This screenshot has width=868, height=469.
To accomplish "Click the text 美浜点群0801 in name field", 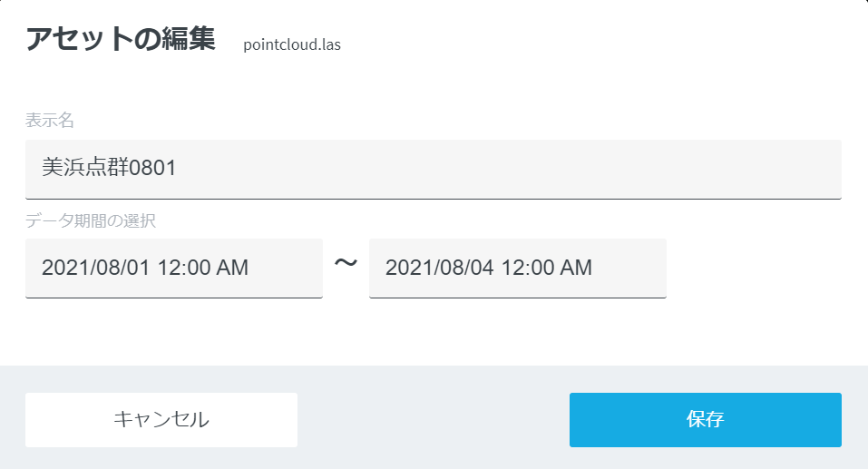I will pos(109,168).
